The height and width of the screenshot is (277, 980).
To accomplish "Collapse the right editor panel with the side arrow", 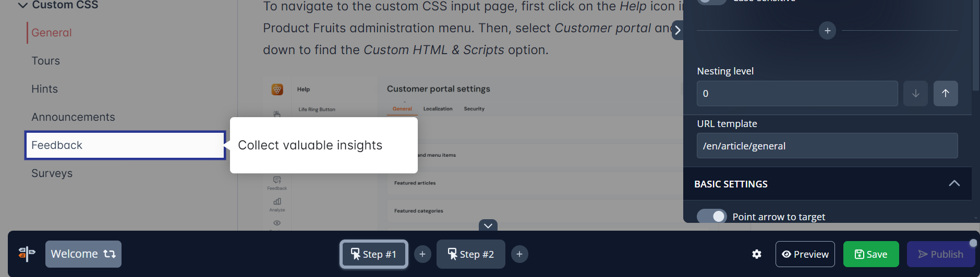I will click(677, 30).
